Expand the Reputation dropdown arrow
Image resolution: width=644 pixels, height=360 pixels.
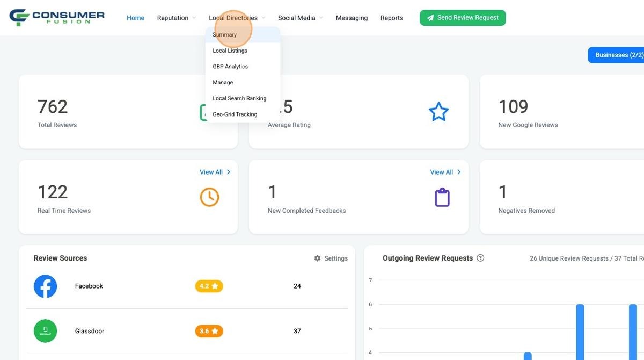[x=194, y=18]
